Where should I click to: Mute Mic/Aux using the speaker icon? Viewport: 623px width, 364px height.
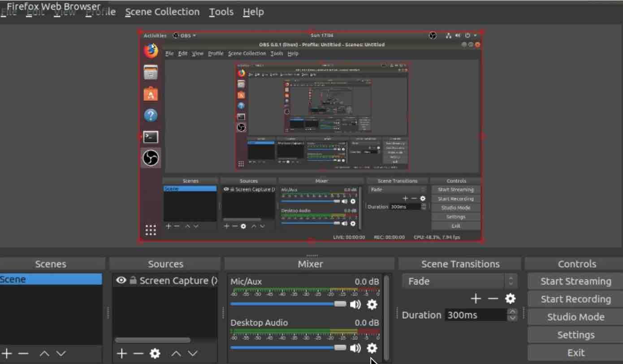[x=355, y=304]
